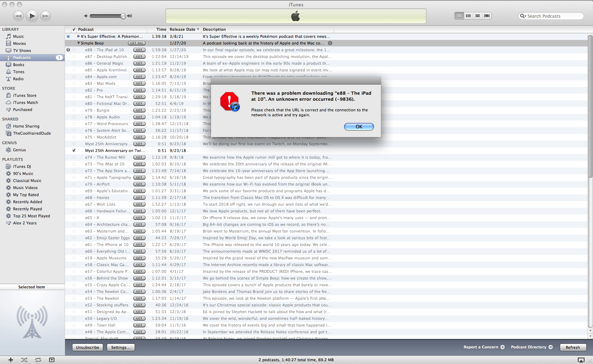Click GET ALL for Simple Beep
Viewport: 593px width, 364px height.
point(137,43)
